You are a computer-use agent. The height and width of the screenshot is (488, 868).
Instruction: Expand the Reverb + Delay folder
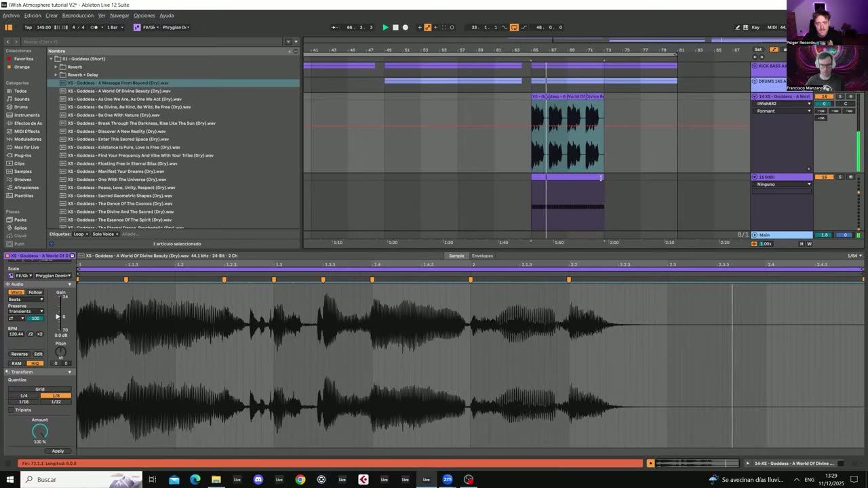(56, 75)
